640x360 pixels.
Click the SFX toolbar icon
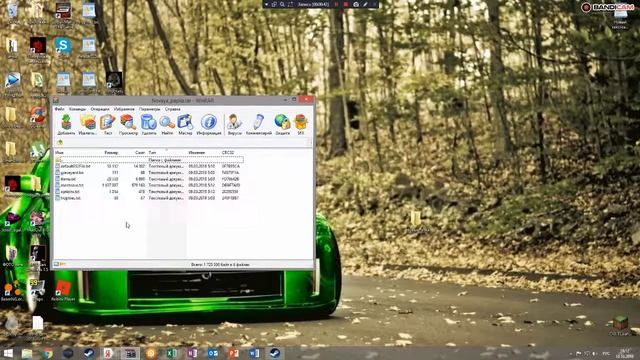[301, 124]
